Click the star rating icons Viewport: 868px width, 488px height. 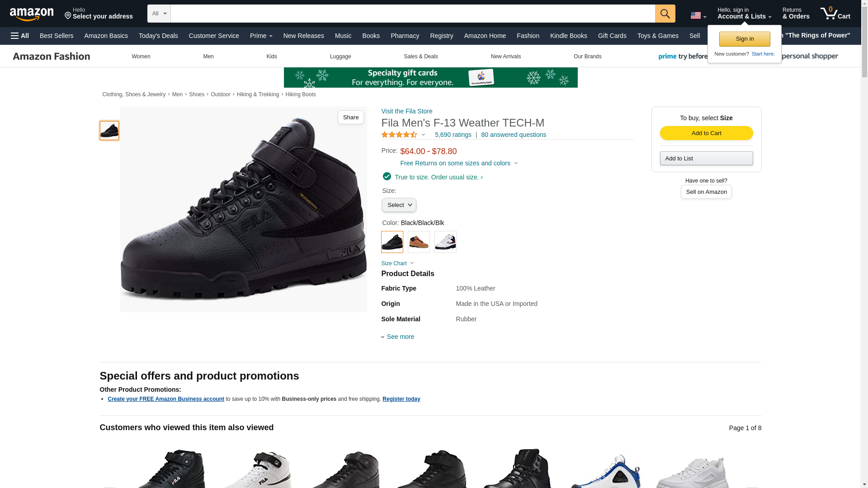[x=399, y=135]
